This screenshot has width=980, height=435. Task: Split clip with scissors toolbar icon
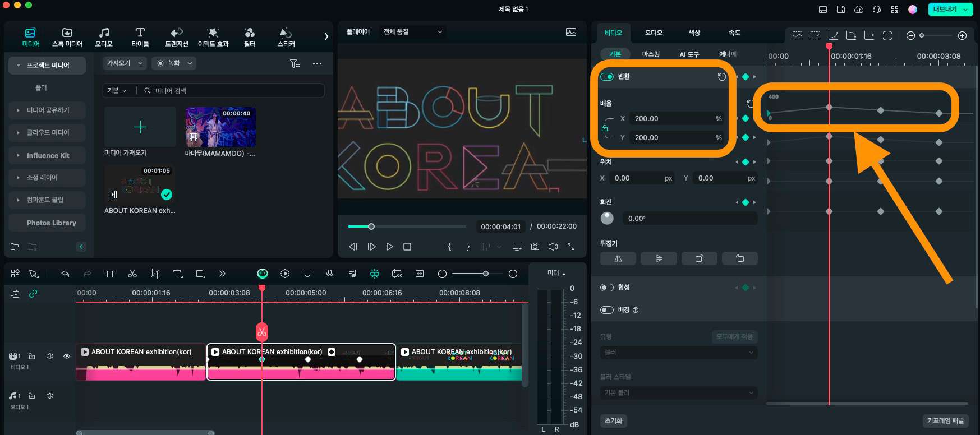(x=132, y=274)
